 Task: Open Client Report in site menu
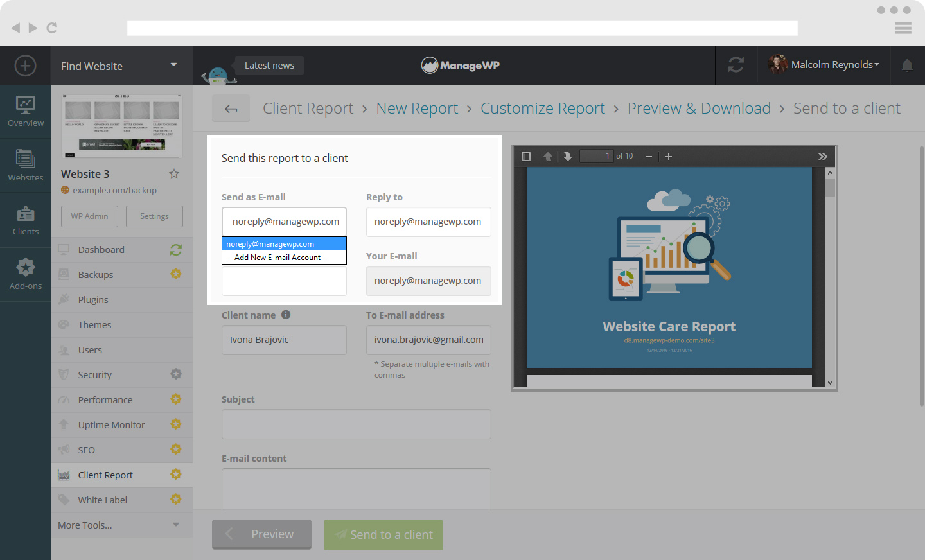click(105, 475)
